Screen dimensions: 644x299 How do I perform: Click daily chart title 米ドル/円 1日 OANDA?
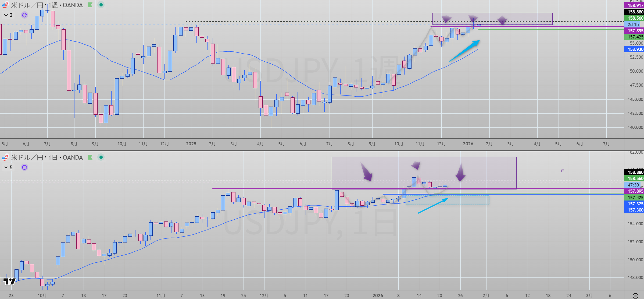[47, 157]
